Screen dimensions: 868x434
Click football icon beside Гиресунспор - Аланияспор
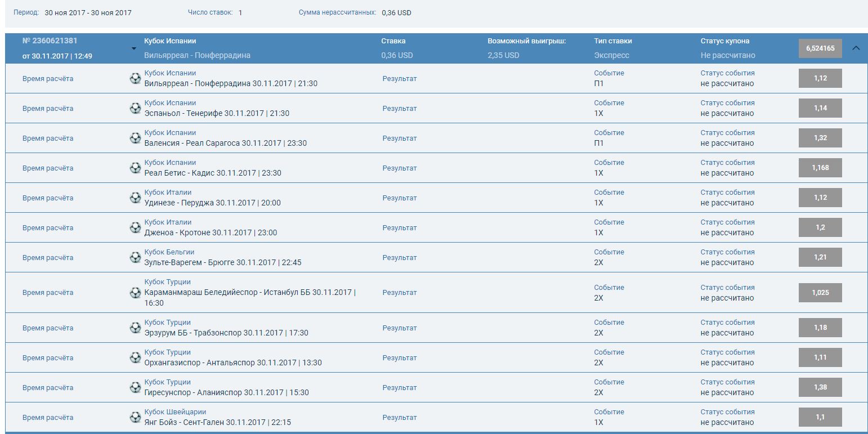[x=135, y=387]
